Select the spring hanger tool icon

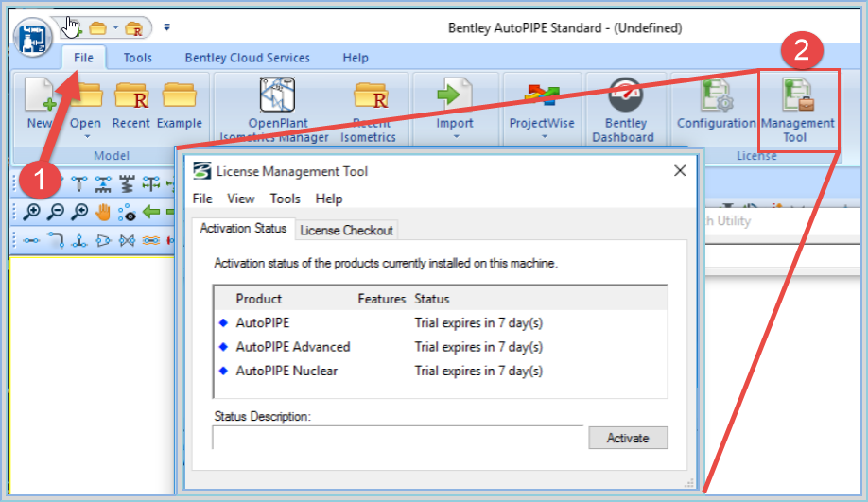(x=128, y=183)
